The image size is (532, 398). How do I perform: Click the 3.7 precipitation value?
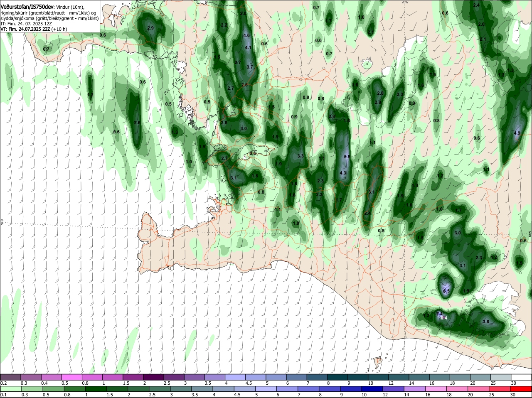pos(250,67)
